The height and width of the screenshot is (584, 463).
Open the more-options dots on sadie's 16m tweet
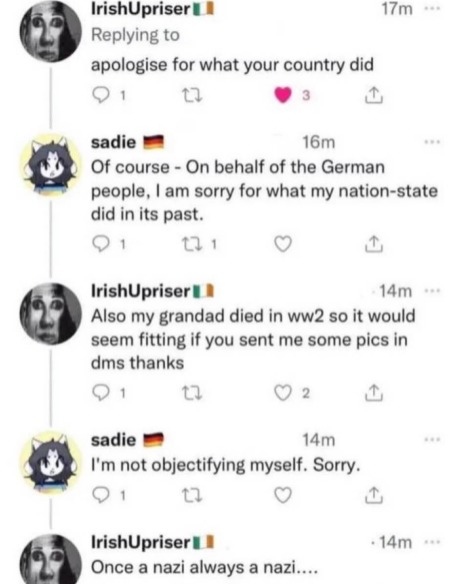click(432, 142)
